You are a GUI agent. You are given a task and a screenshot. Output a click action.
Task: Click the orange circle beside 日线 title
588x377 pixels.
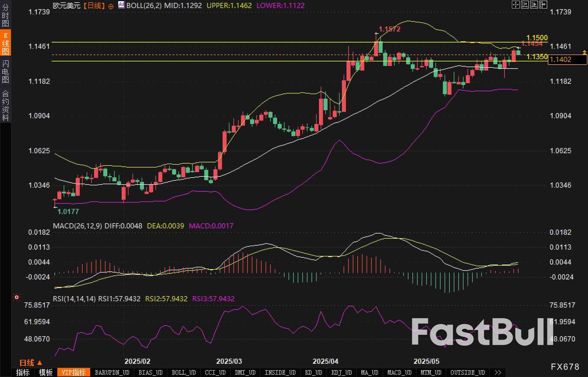(x=111, y=6)
